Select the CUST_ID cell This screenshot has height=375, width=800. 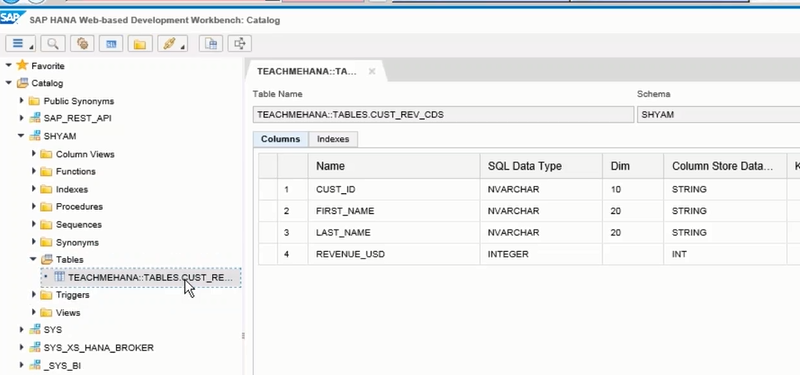pos(394,189)
